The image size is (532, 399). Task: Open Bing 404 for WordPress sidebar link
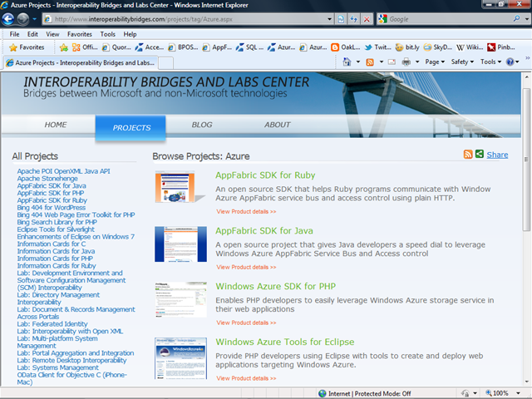[x=52, y=208]
